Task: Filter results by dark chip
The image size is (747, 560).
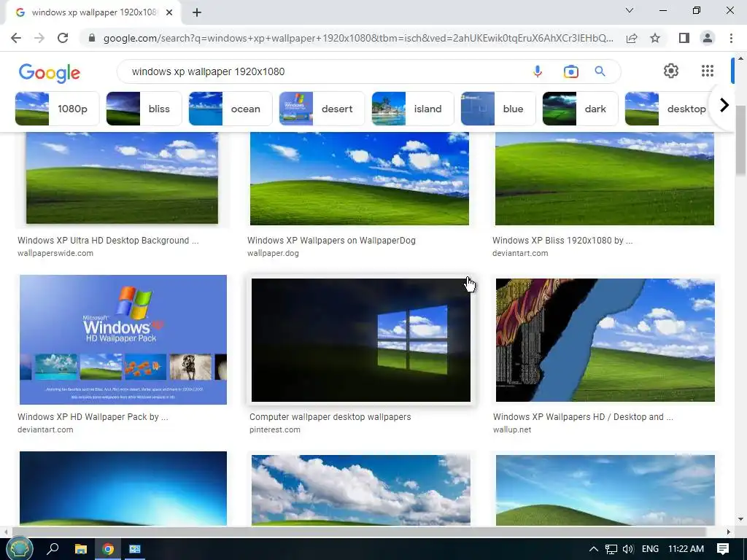Action: click(x=580, y=109)
